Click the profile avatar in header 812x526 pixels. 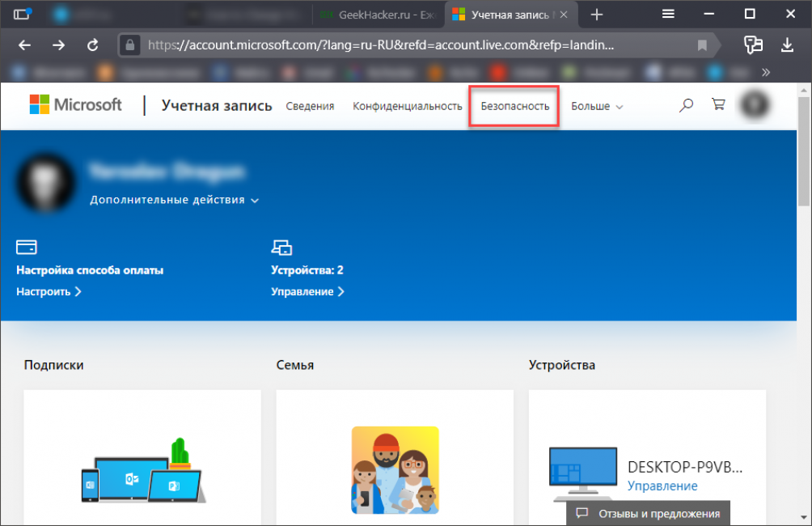pos(755,105)
